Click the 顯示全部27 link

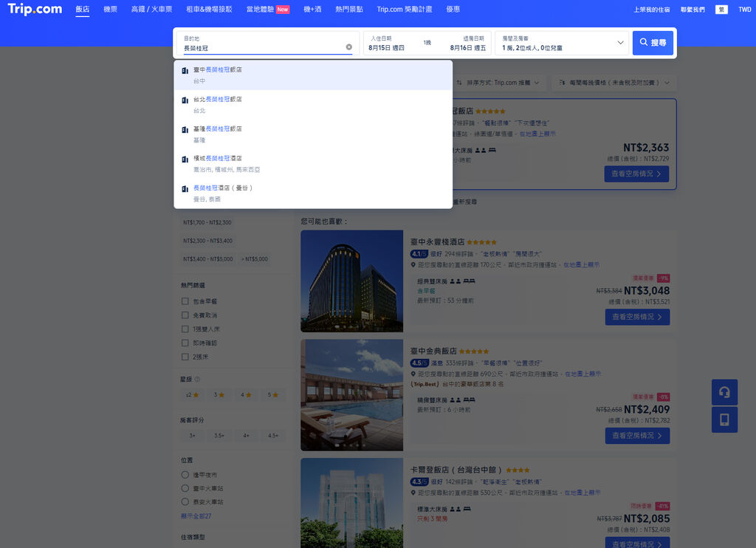196,516
